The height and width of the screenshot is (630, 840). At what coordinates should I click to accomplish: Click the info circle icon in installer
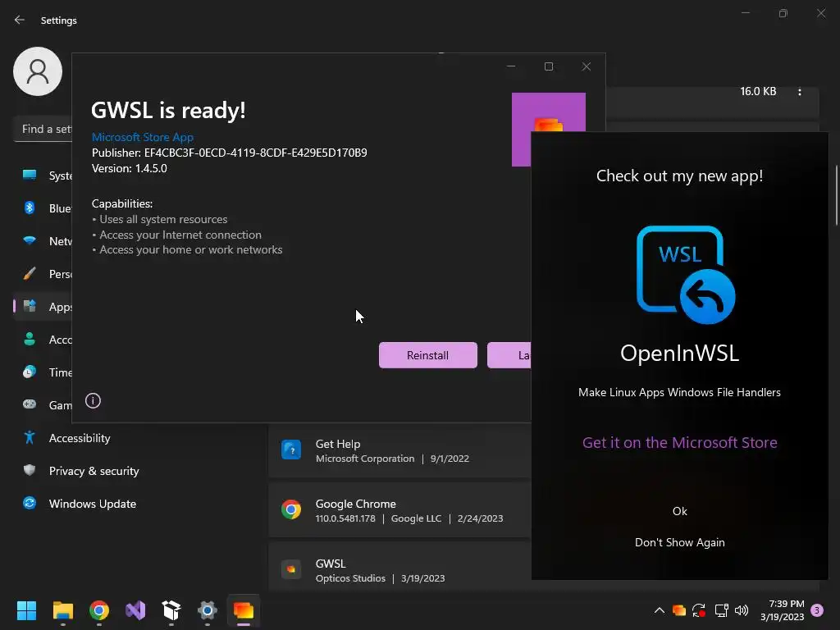tap(94, 400)
